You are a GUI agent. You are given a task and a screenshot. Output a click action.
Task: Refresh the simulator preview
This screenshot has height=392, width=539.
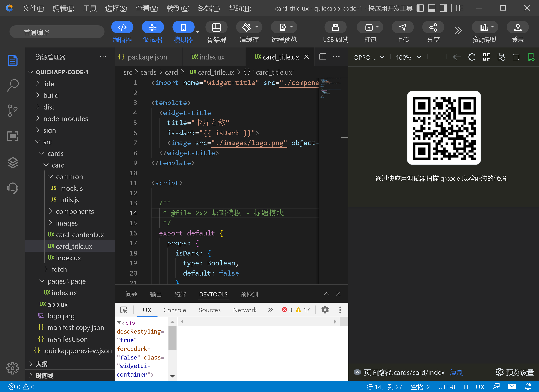(x=471, y=57)
